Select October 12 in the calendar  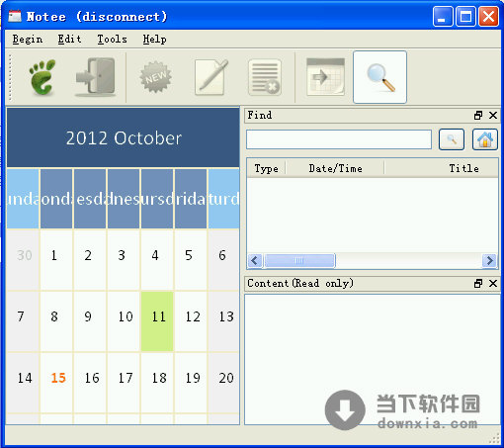click(x=191, y=321)
